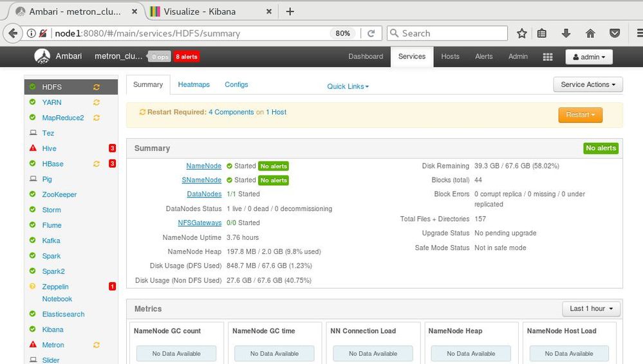This screenshot has width=643, height=364.
Task: Click the YARN restart-required refresh icon
Action: [97, 102]
